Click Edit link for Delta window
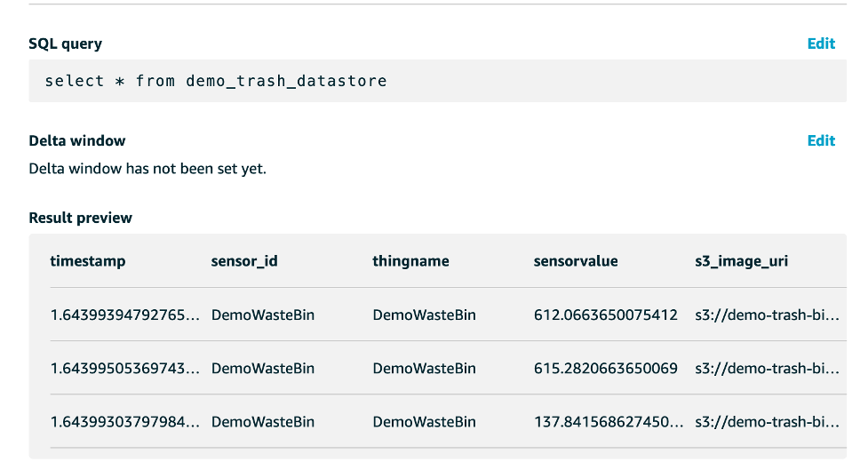Image resolution: width=868 pixels, height=470 pixels. [x=821, y=140]
